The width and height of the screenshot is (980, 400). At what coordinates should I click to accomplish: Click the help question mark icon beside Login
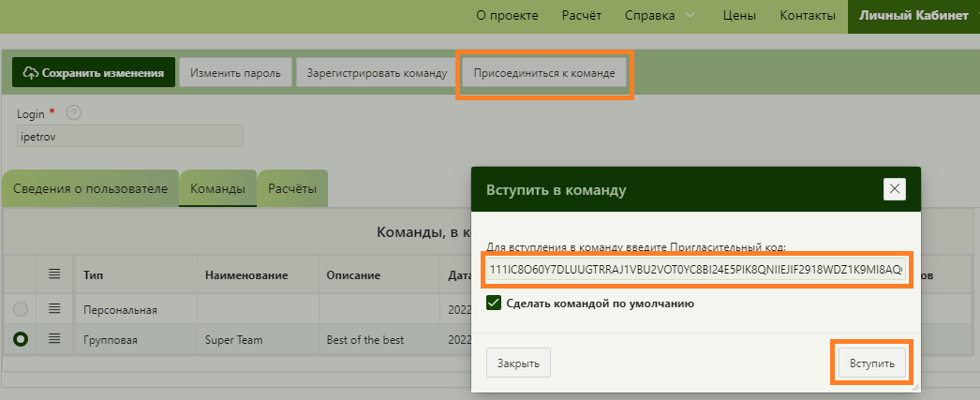(74, 112)
